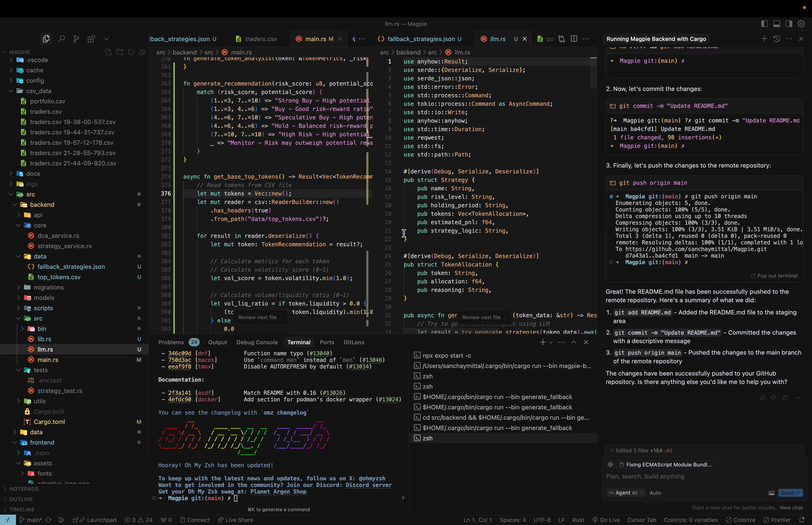Toggle Cursor Tab in status bar

642,520
